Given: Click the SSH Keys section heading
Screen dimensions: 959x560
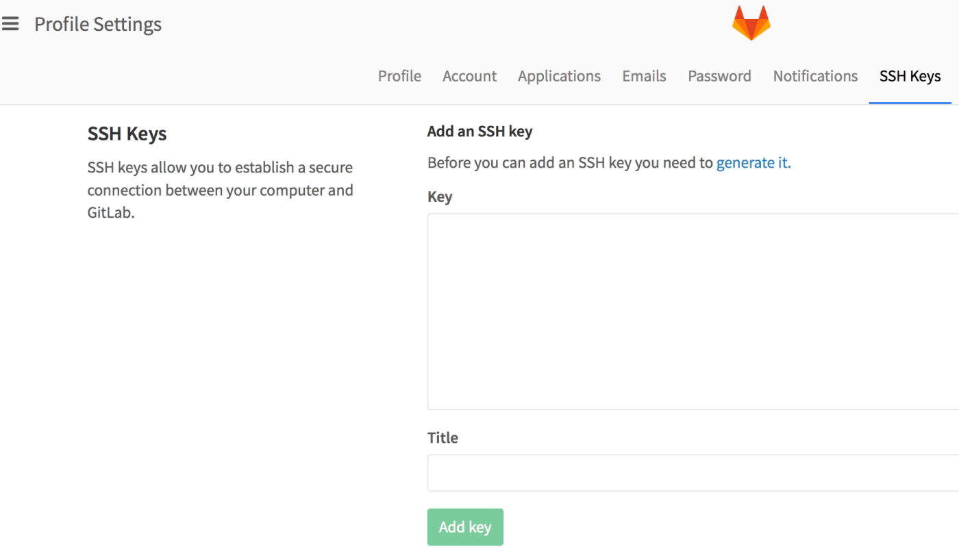Looking at the screenshot, I should point(127,133).
